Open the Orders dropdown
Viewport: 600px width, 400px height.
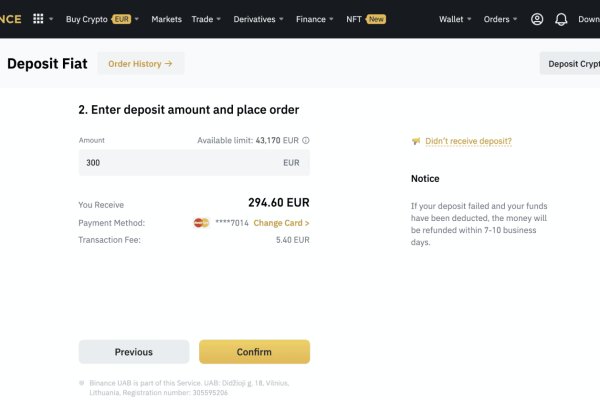point(500,19)
